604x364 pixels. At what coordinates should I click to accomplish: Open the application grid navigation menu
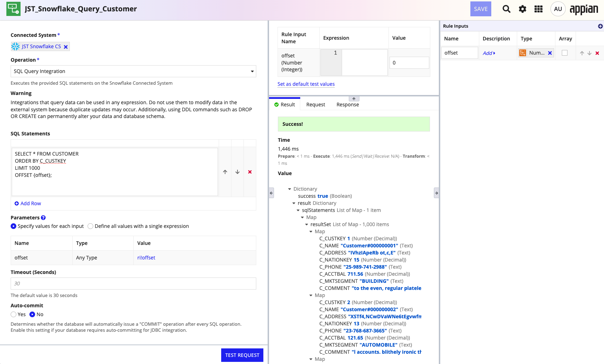pos(538,9)
